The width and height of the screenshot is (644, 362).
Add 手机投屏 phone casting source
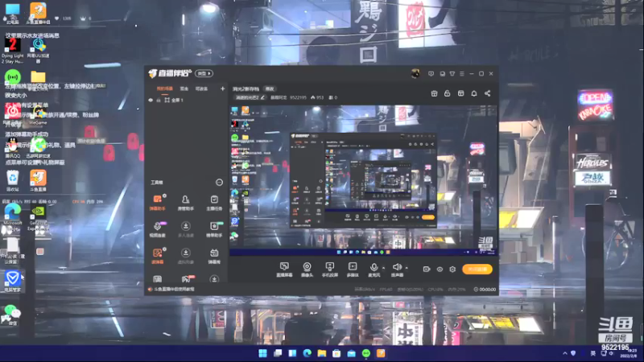[x=329, y=269]
